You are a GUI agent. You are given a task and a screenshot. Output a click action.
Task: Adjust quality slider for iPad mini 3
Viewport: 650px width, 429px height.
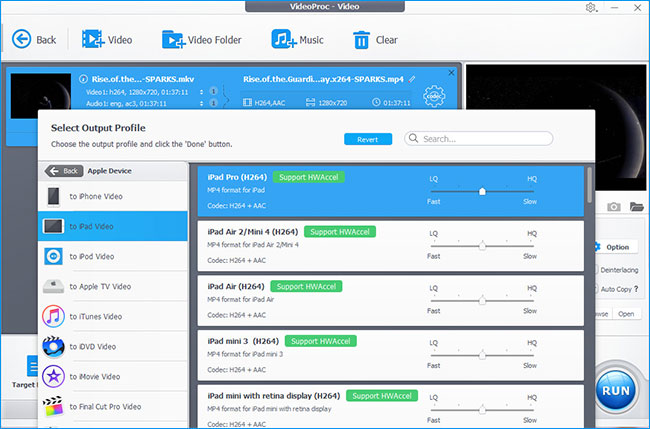pyautogui.click(x=482, y=355)
